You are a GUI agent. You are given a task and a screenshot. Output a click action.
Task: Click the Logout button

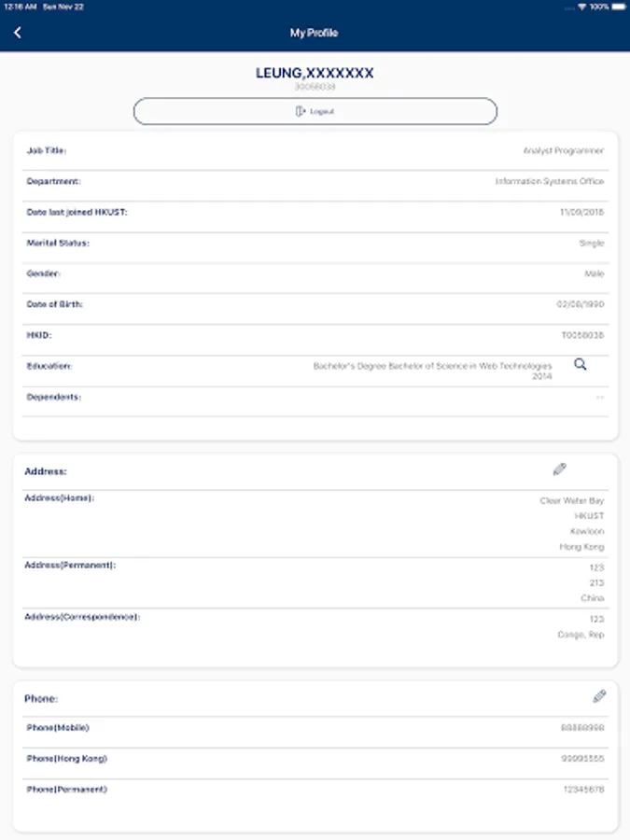pos(315,111)
